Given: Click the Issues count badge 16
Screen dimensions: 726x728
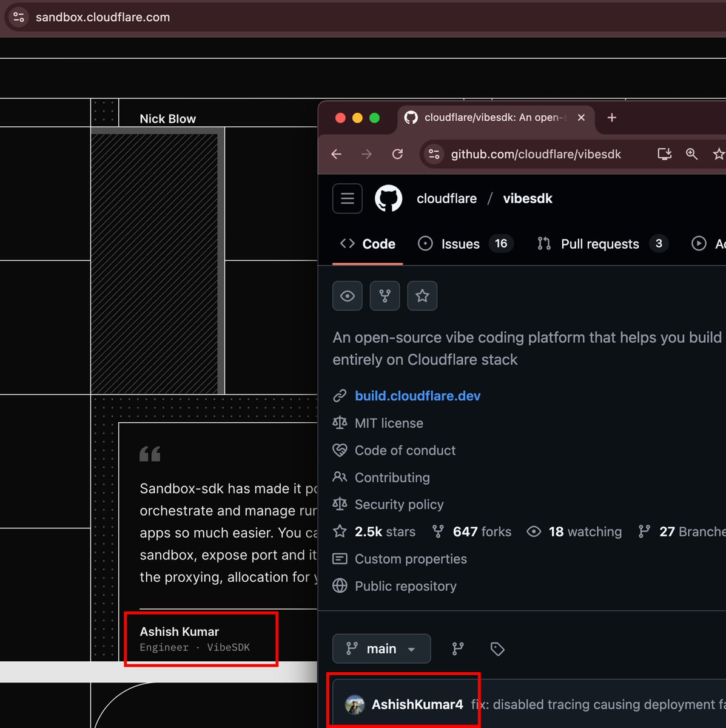Looking at the screenshot, I should pos(501,243).
